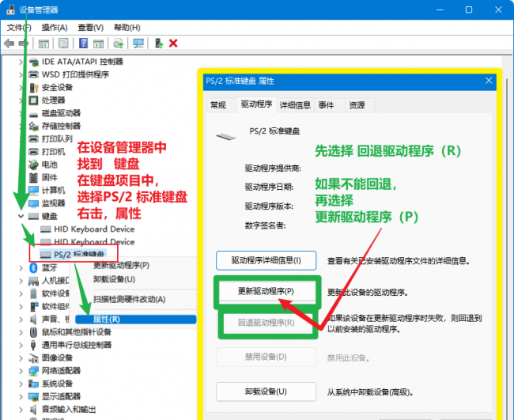Screen dimensions: 514x420
Task: Select the 蓝牙 Bluetooth icon
Action: [33, 268]
